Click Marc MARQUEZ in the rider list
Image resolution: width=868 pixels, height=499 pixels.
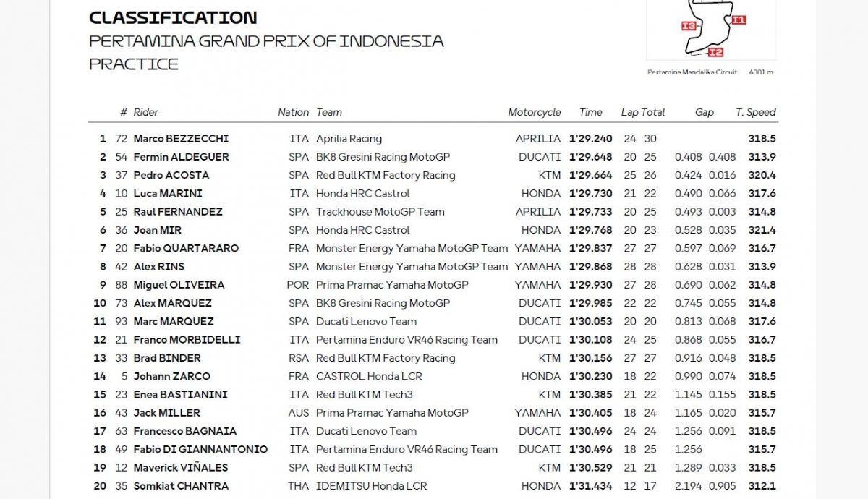(173, 321)
